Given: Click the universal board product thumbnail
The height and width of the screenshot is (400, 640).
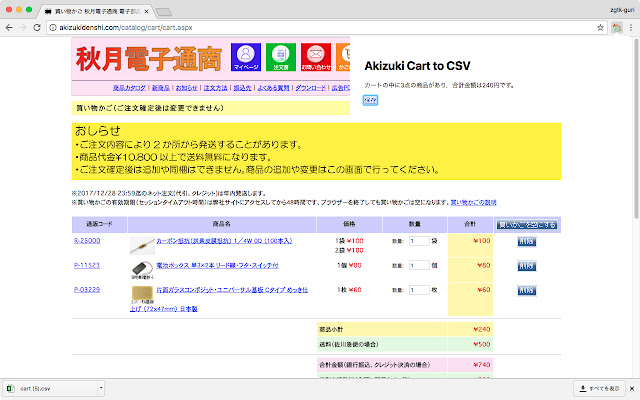Looking at the screenshot, I should tap(142, 295).
